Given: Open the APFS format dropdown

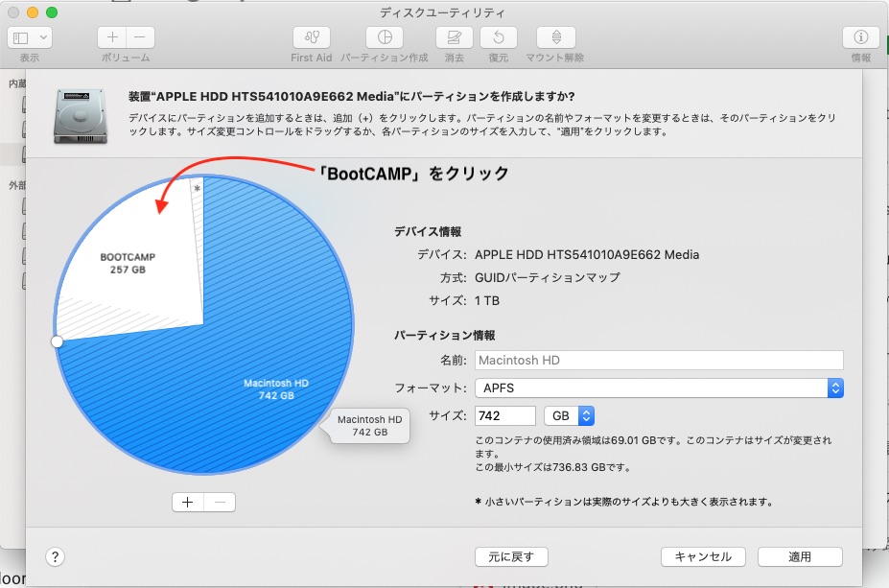Looking at the screenshot, I should [659, 388].
